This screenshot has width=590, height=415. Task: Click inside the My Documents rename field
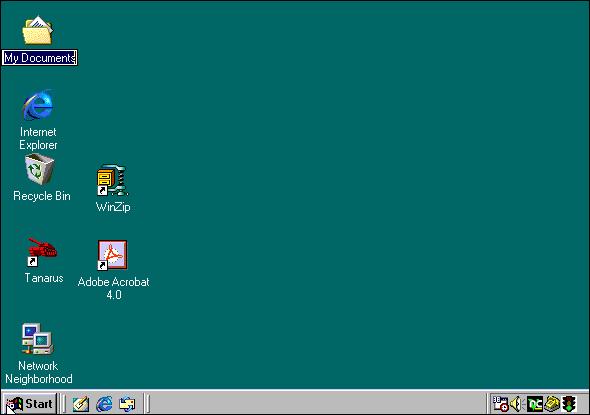[x=40, y=58]
